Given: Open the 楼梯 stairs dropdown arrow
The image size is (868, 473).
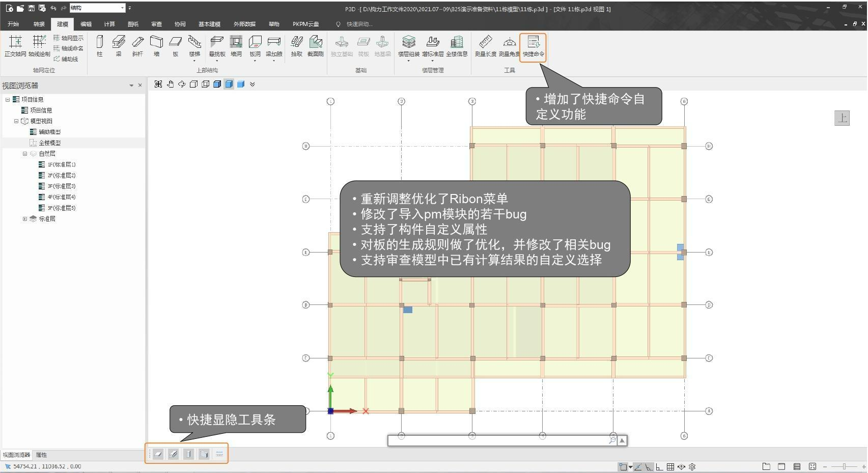Looking at the screenshot, I should click(x=194, y=61).
